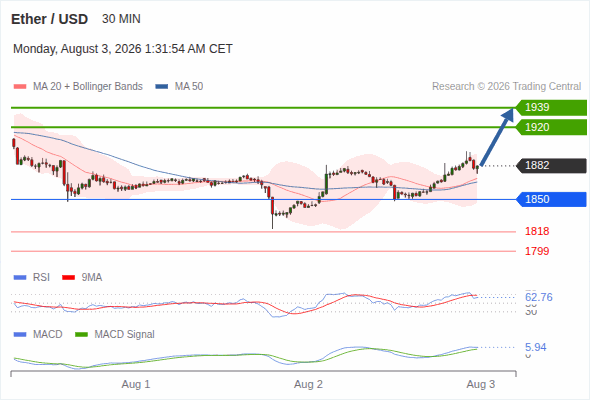Click the MA 50 legend label
This screenshot has height=400, width=590.
189,87
